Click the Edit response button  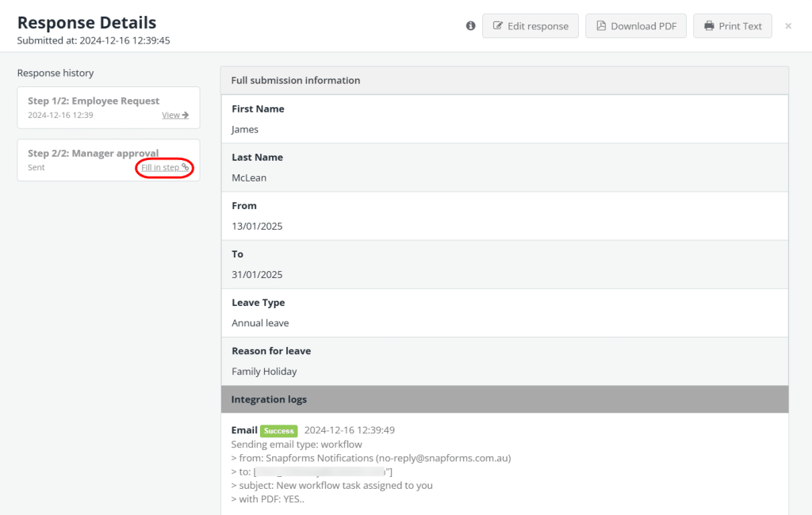point(530,25)
